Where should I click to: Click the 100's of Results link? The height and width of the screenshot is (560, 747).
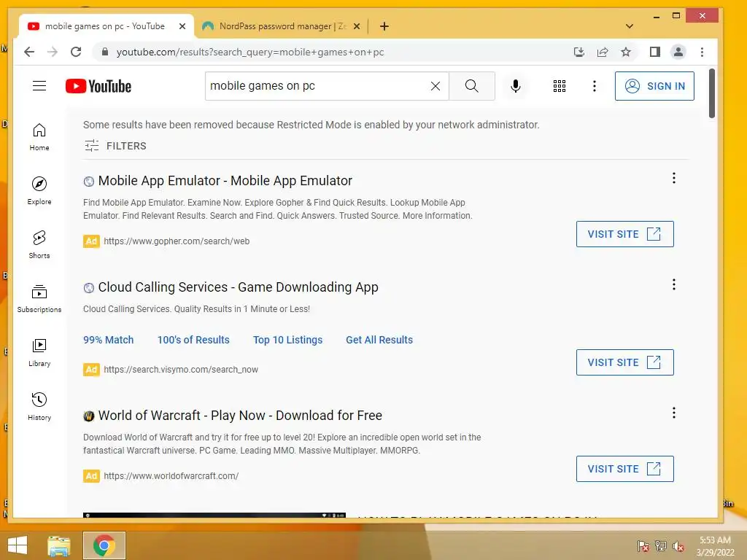click(193, 340)
